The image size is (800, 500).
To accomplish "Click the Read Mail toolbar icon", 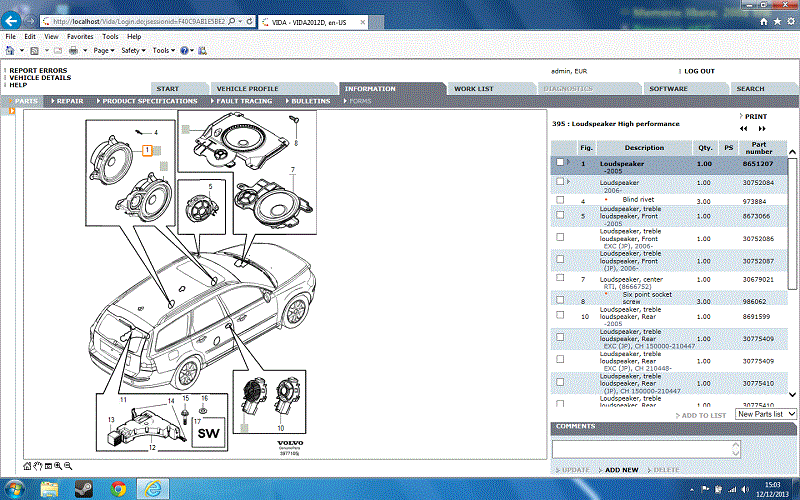I will 58,51.
